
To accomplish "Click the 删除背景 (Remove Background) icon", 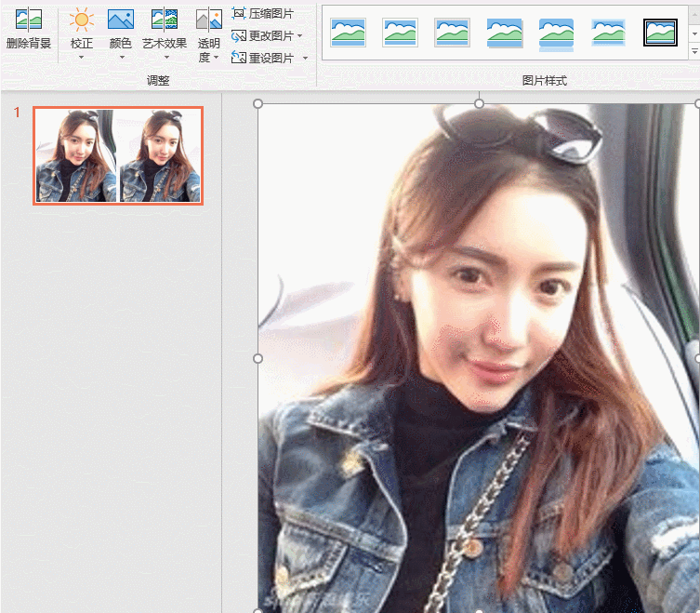I will pyautogui.click(x=28, y=20).
